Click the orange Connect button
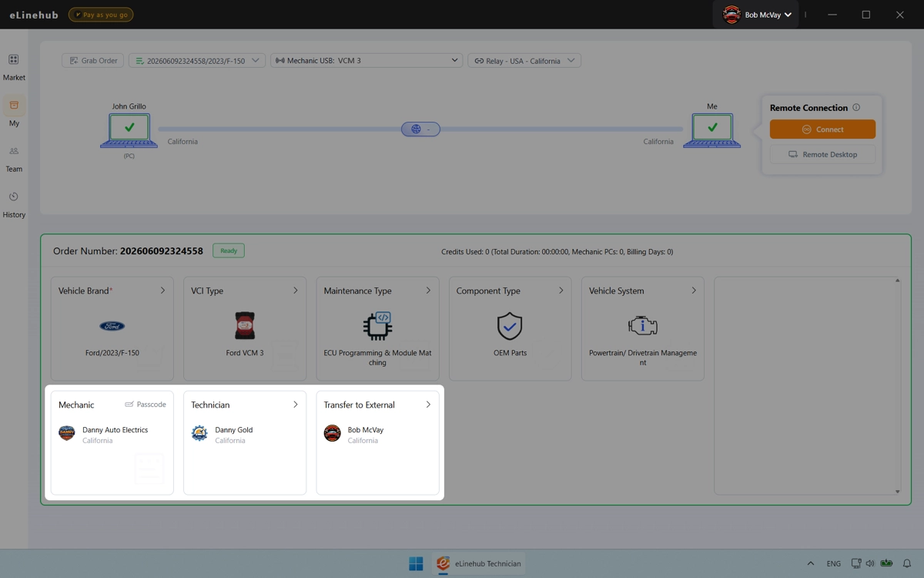The height and width of the screenshot is (578, 924). pos(822,129)
